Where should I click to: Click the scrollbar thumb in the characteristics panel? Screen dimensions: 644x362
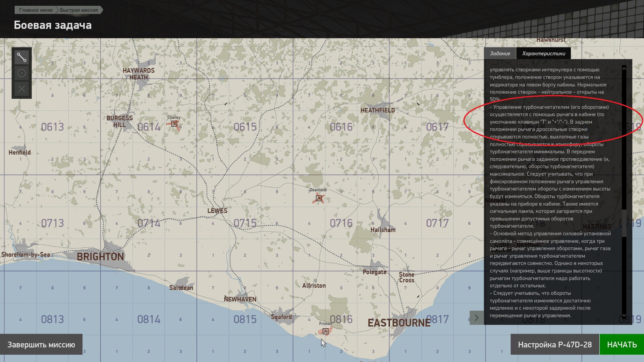(624, 223)
